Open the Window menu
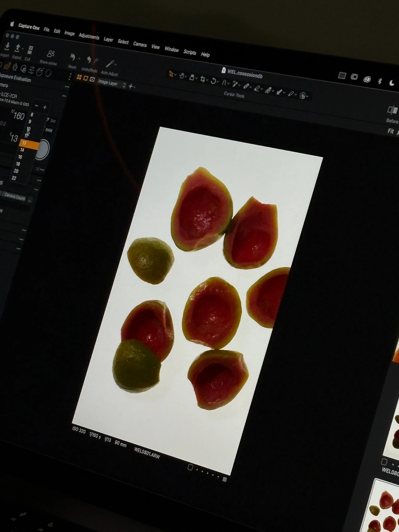The height and width of the screenshot is (532, 399). (x=172, y=49)
